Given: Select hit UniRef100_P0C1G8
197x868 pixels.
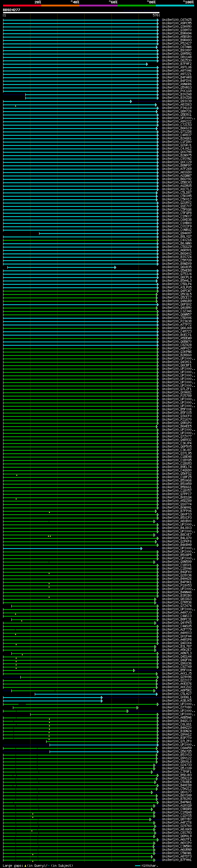Looking at the screenshot, I should (x=177, y=91).
